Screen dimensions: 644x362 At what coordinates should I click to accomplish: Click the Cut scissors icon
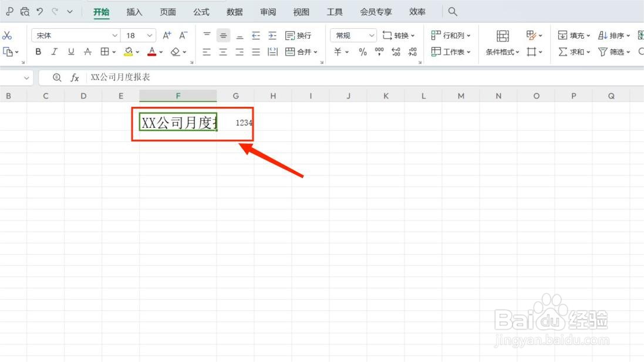[7, 35]
